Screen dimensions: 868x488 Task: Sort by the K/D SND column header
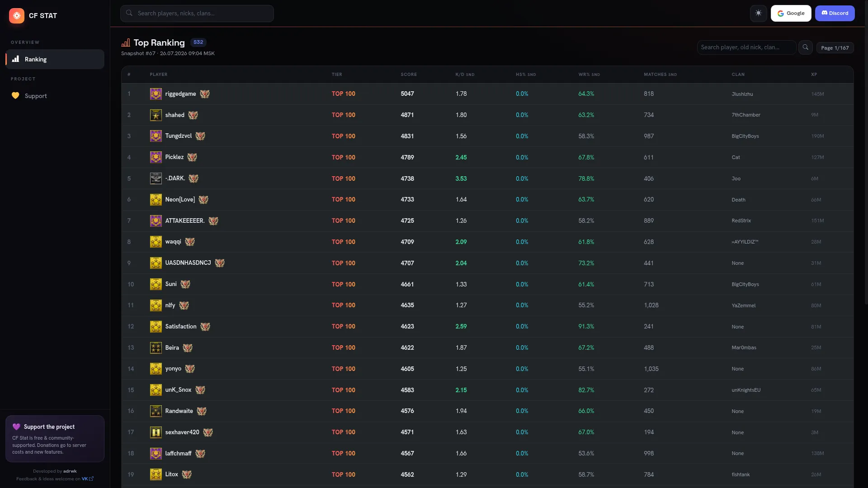[x=465, y=75]
